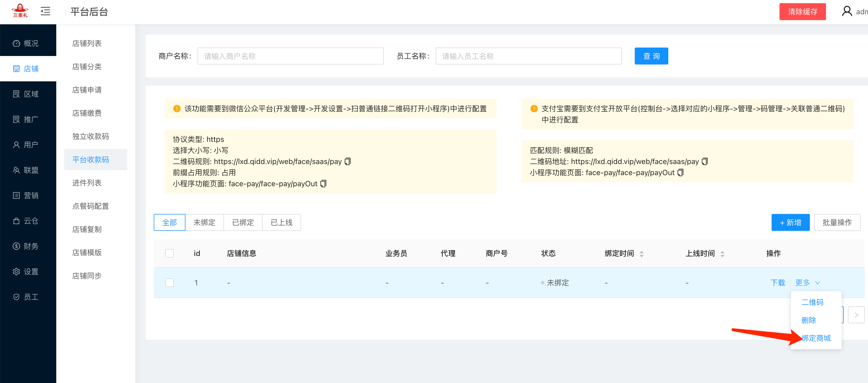This screenshot has height=383, width=868.
Task: Switch to the 未绑定 tab
Action: click(x=204, y=222)
